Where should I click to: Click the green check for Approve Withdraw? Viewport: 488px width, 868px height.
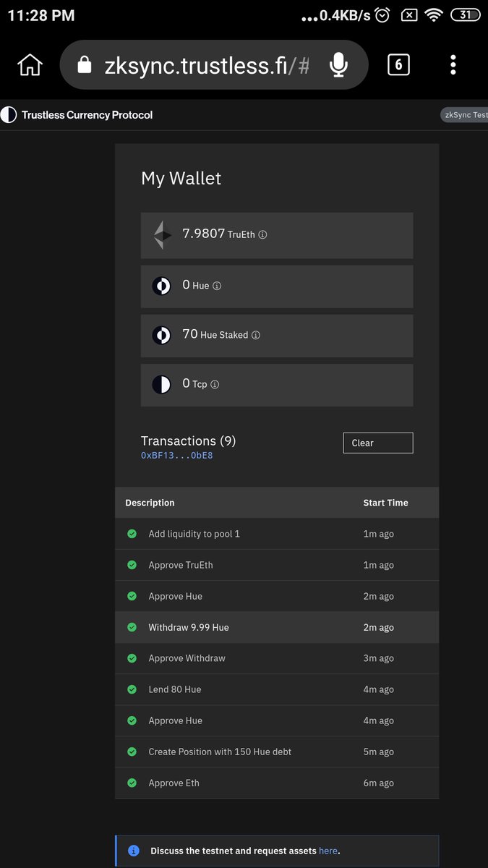pos(132,658)
